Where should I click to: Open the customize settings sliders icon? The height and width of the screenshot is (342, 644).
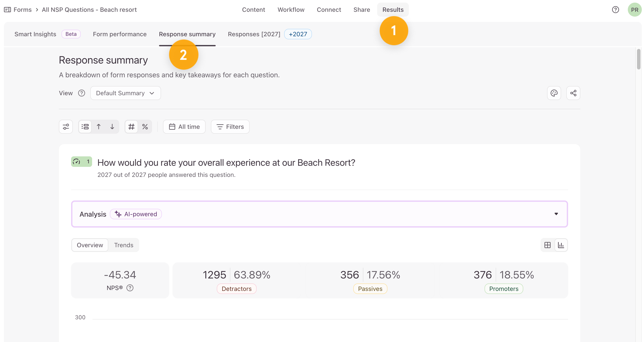coord(66,127)
